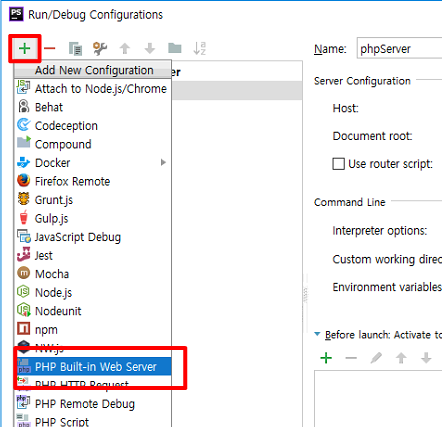Click the JavaScript Debug icon
This screenshot has width=442, height=427.
24,236
